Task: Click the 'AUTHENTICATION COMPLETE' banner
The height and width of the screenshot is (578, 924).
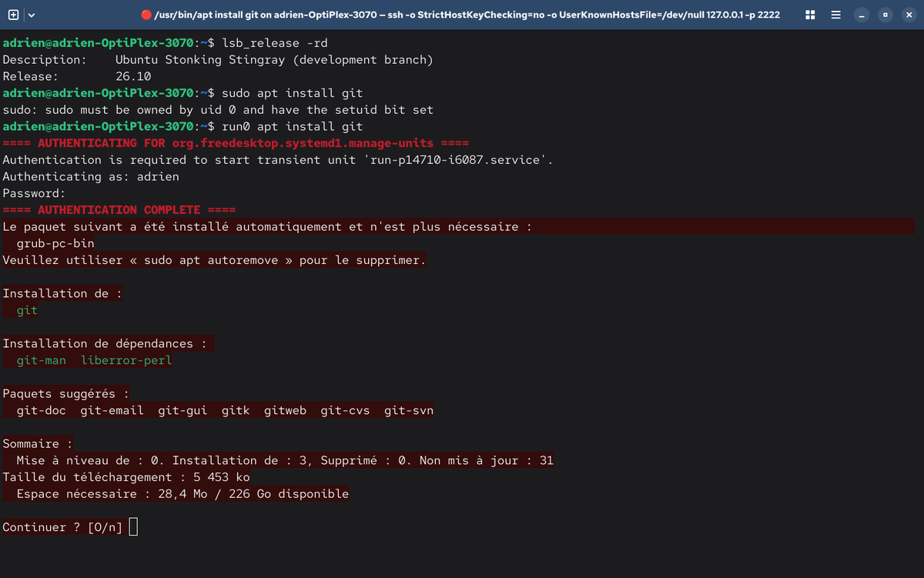Action: (119, 210)
